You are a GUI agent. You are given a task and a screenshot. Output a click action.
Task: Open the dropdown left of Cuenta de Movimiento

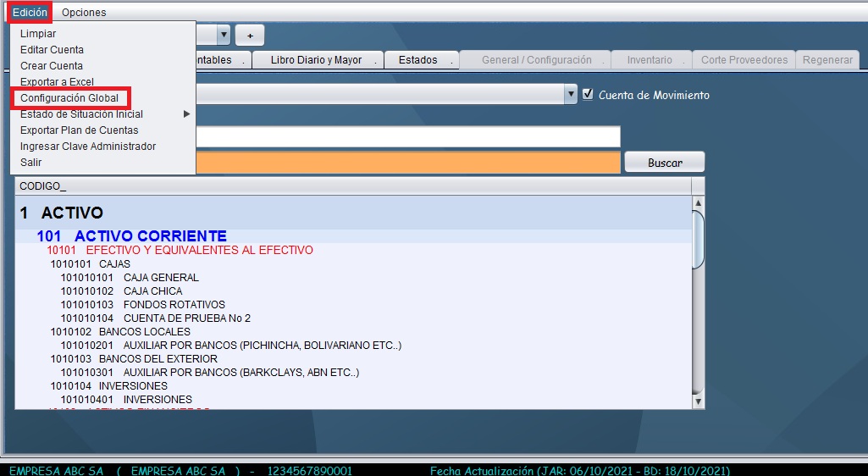(571, 95)
